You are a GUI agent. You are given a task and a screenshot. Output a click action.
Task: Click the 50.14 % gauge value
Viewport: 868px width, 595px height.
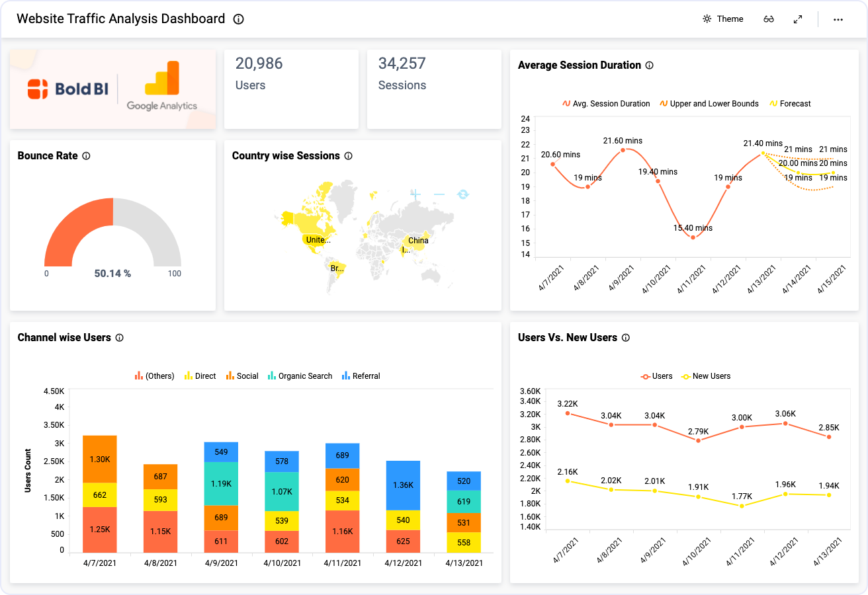tap(112, 273)
